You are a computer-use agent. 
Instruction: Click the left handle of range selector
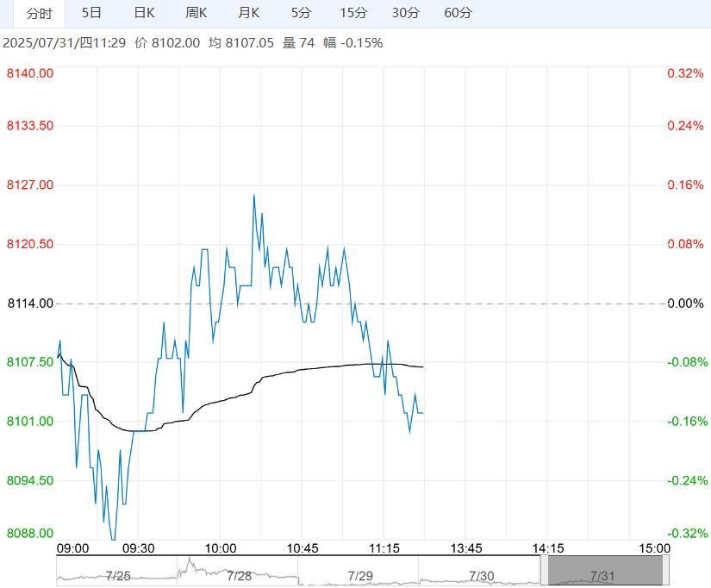(546, 571)
